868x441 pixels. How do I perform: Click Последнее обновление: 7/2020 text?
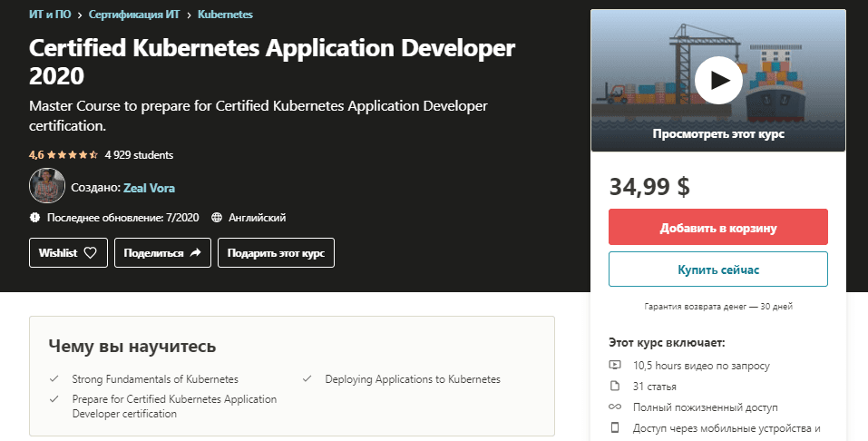[122, 218]
